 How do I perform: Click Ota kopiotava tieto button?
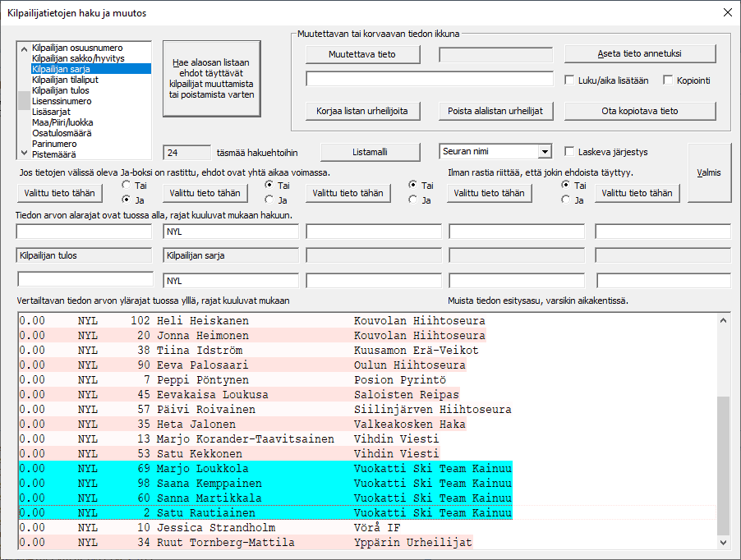[640, 111]
